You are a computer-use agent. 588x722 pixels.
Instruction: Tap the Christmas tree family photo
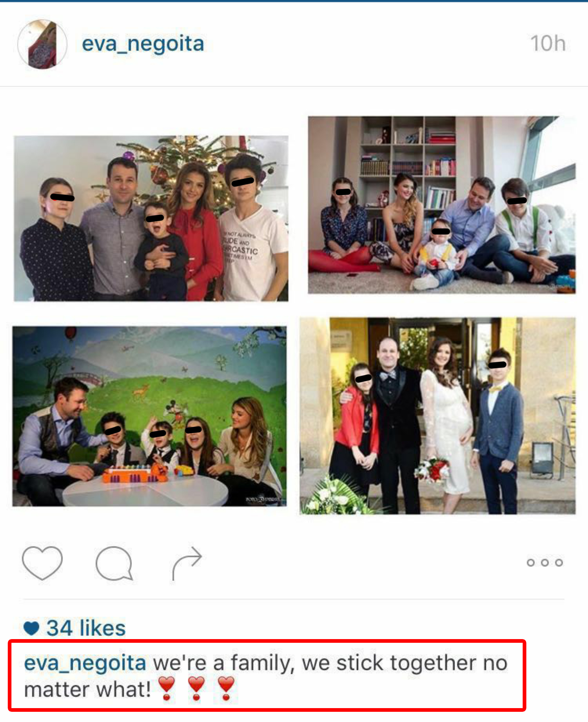click(x=151, y=218)
